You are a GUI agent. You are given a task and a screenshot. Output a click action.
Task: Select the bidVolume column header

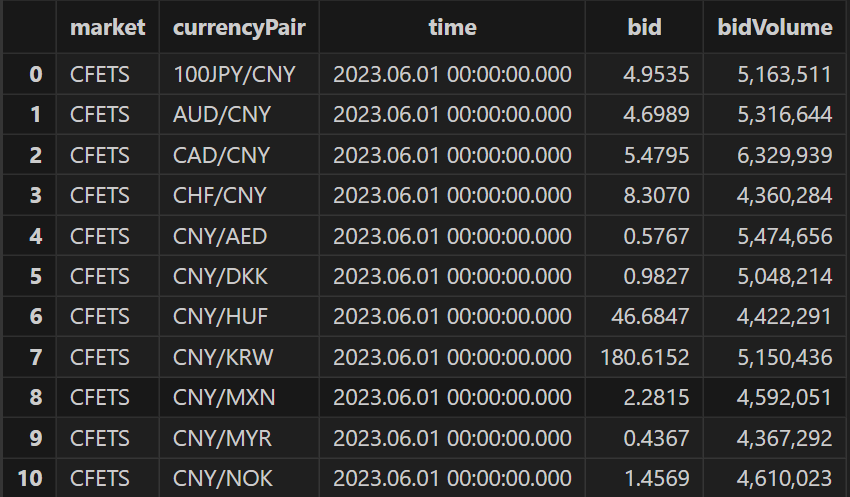775,27
